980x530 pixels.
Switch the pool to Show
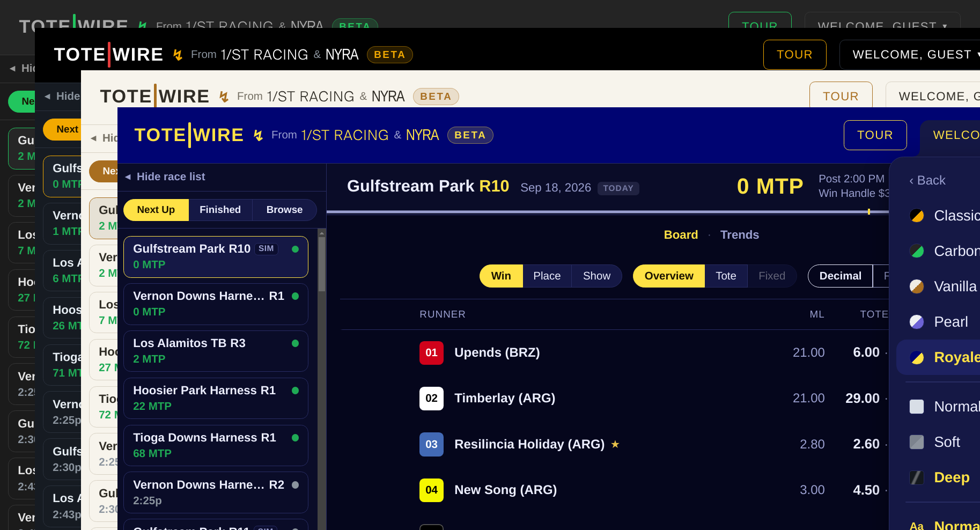[x=596, y=276]
